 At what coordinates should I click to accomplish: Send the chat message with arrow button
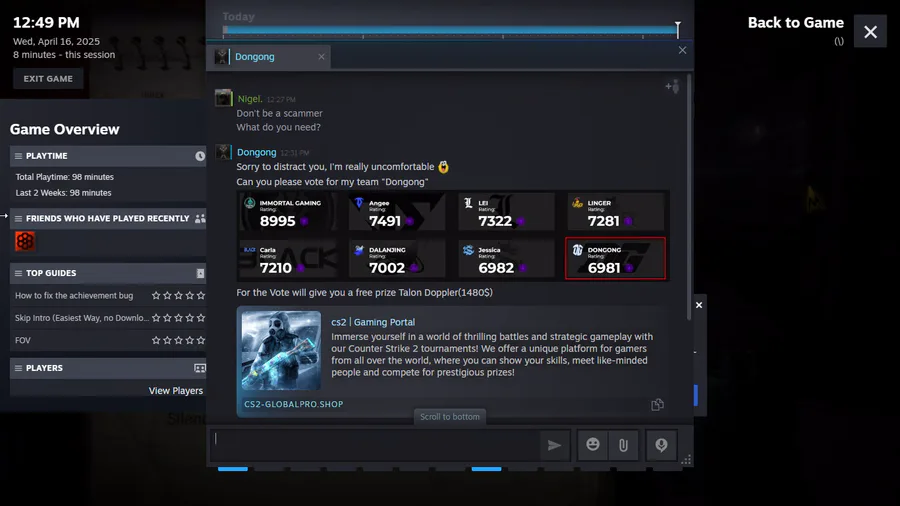pyautogui.click(x=554, y=445)
